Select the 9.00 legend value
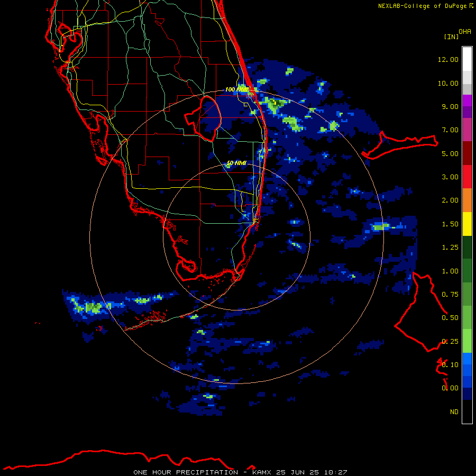 click(x=450, y=106)
